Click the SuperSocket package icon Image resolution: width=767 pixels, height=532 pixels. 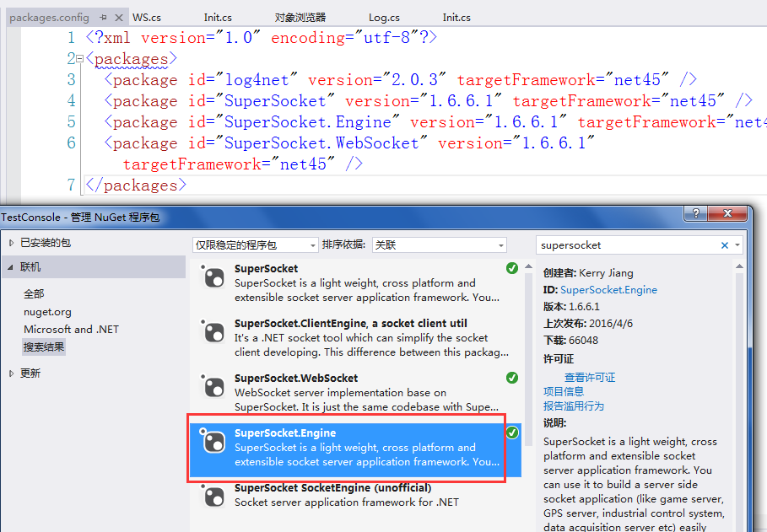click(x=213, y=277)
